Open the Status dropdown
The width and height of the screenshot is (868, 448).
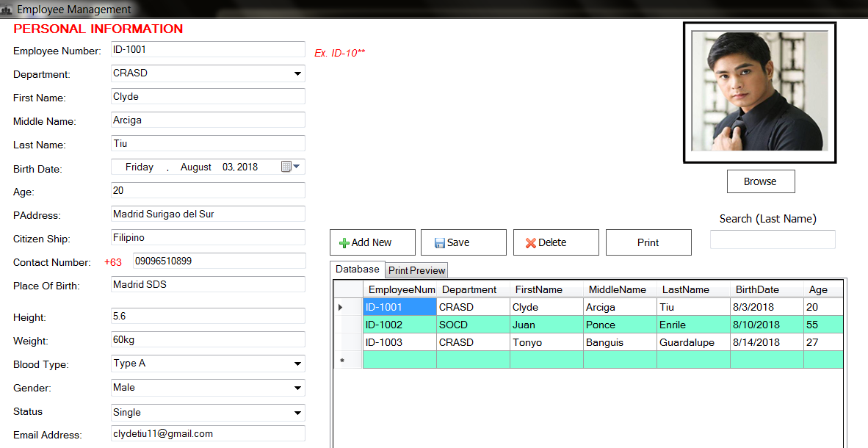click(298, 412)
